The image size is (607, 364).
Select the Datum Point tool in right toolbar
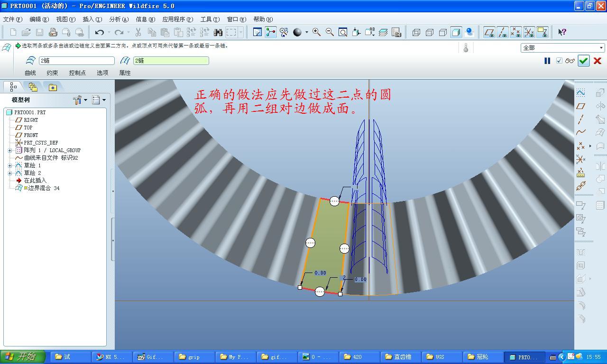pos(581,146)
